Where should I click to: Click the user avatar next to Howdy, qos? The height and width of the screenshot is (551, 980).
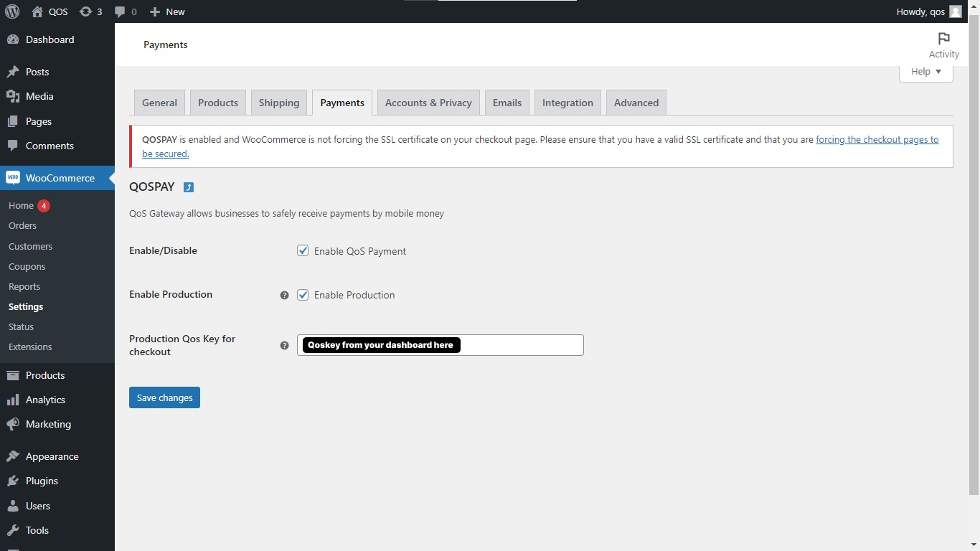955,11
